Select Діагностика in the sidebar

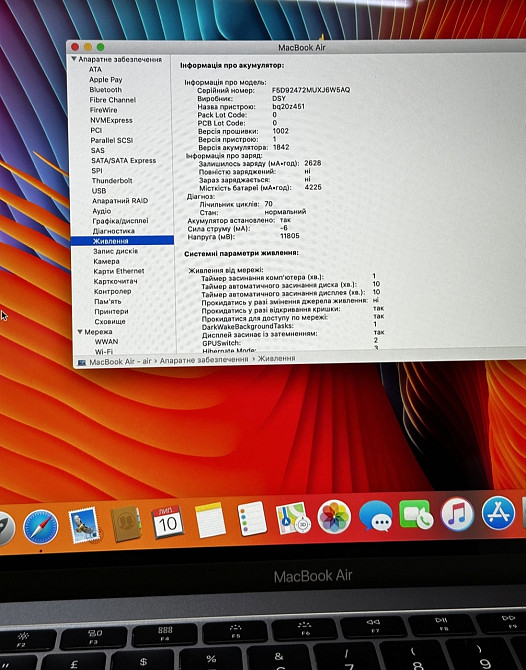click(x=114, y=231)
